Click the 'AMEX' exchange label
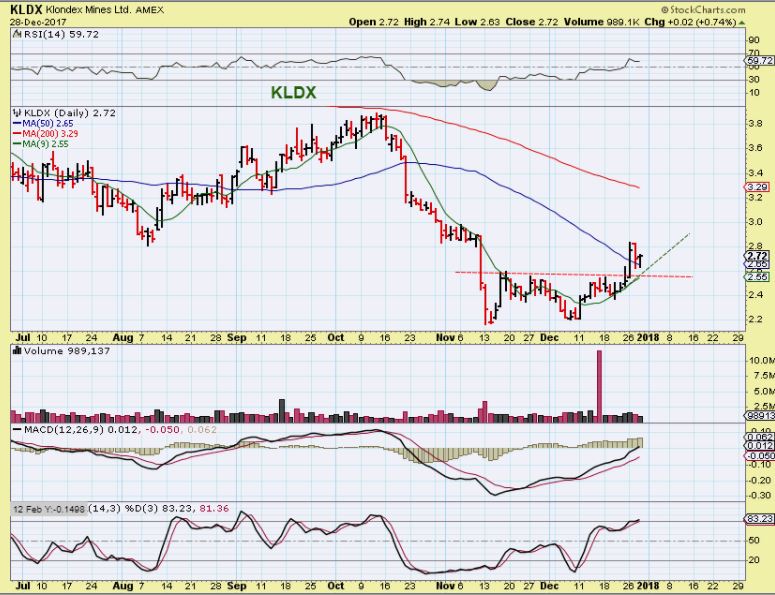Image resolution: width=775 pixels, height=595 pixels. (x=149, y=10)
